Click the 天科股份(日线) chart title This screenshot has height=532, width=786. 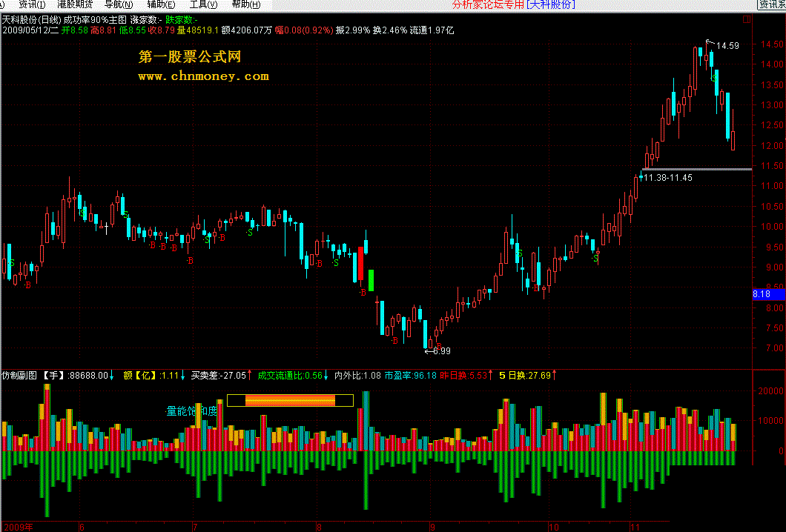pyautogui.click(x=32, y=20)
